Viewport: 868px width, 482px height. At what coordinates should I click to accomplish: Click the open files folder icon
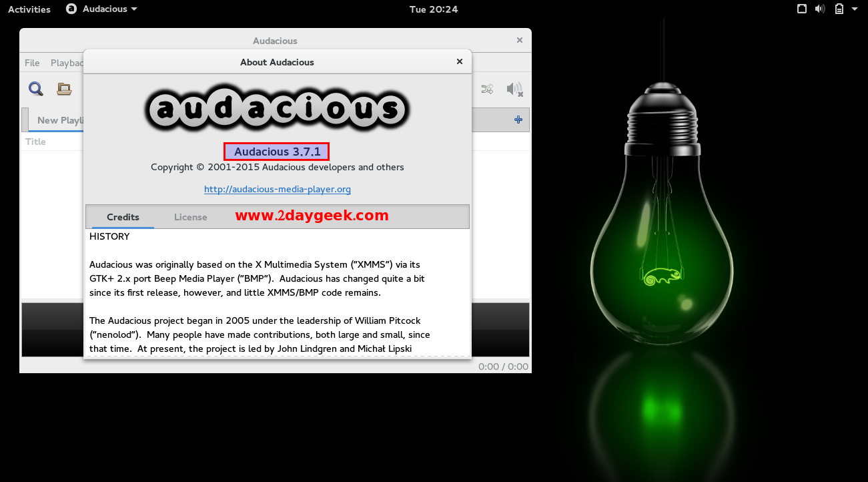(64, 89)
